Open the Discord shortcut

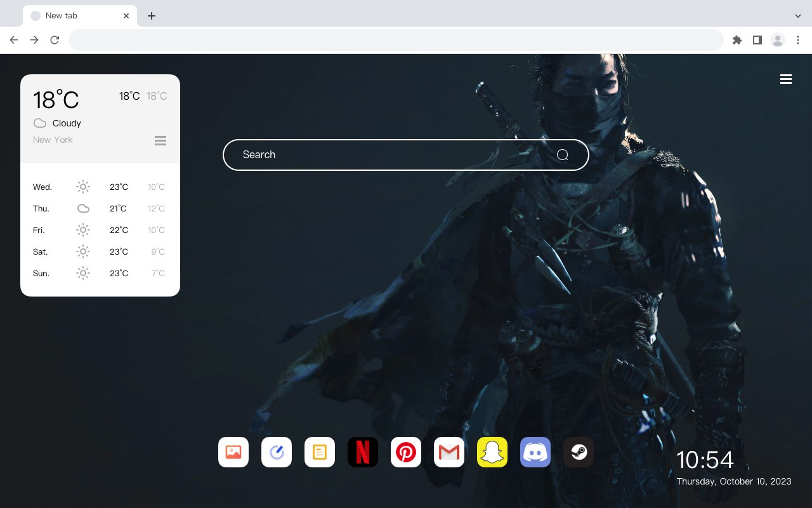pos(535,452)
